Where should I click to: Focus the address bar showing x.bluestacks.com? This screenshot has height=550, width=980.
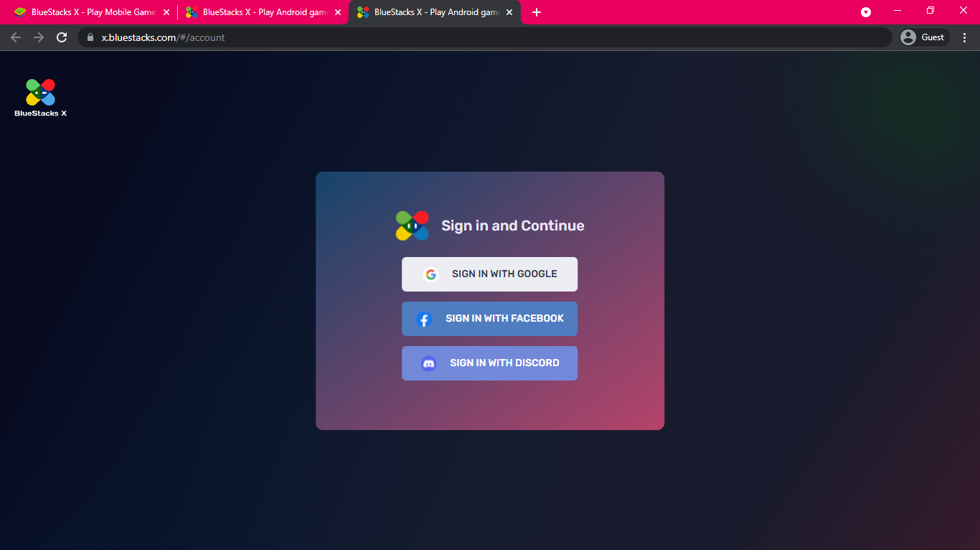(x=484, y=37)
